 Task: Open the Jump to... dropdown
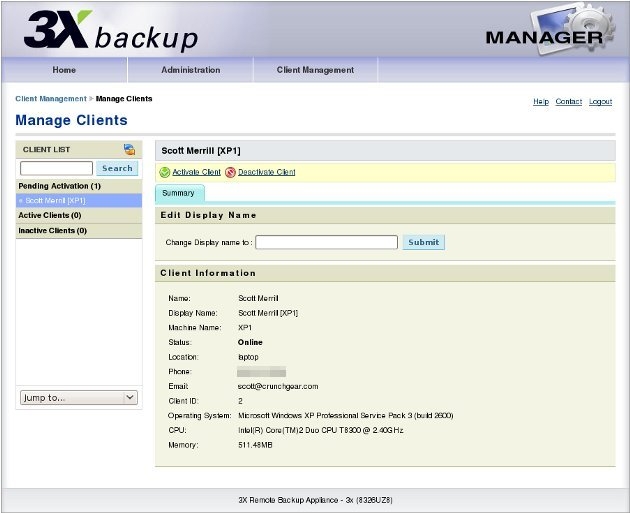click(79, 397)
